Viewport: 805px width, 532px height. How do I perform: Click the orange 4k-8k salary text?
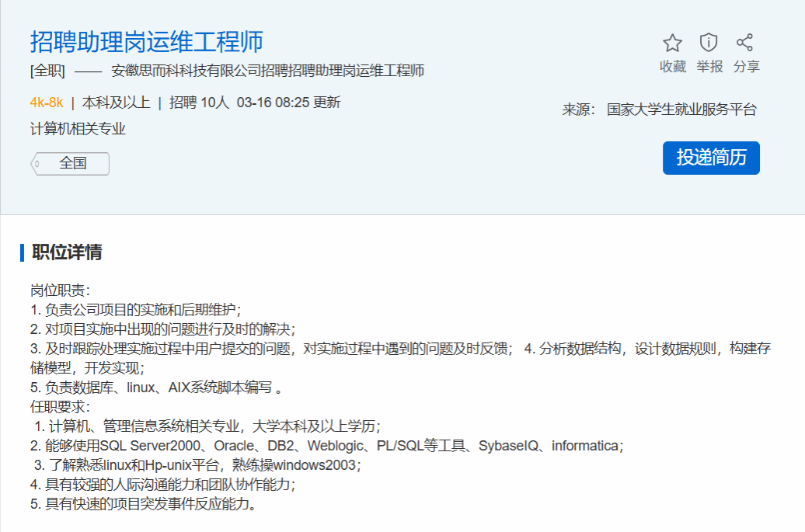47,103
